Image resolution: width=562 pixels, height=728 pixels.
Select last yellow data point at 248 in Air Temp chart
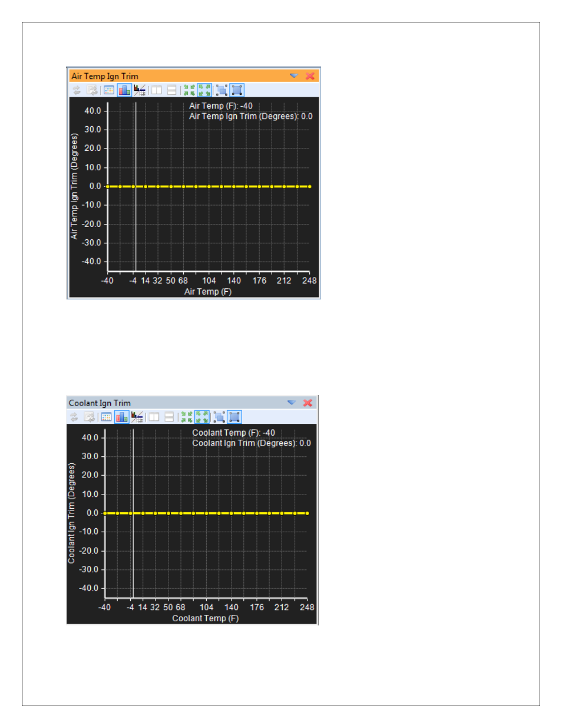(309, 186)
